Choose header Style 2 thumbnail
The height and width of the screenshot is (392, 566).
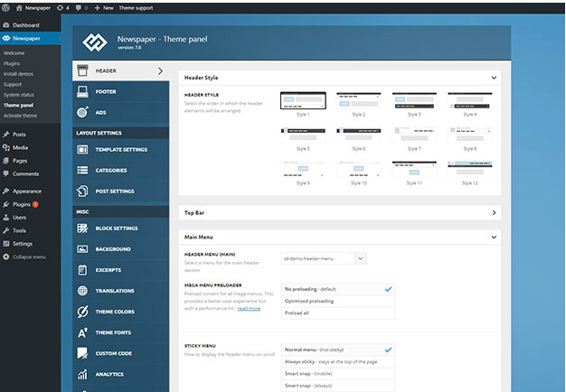(358, 100)
